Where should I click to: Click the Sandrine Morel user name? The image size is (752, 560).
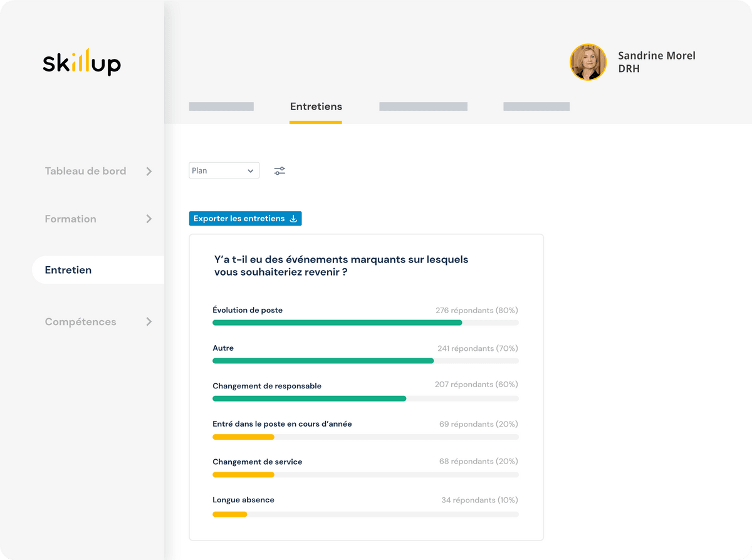(x=656, y=56)
